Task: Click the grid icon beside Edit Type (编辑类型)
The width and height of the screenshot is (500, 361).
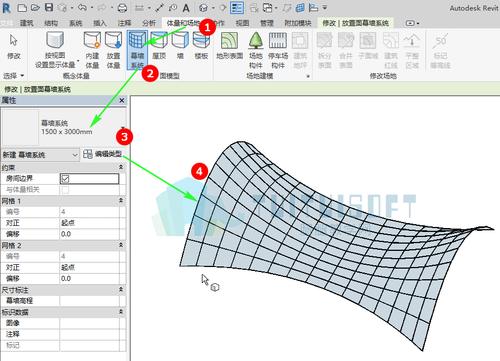Action: 88,154
